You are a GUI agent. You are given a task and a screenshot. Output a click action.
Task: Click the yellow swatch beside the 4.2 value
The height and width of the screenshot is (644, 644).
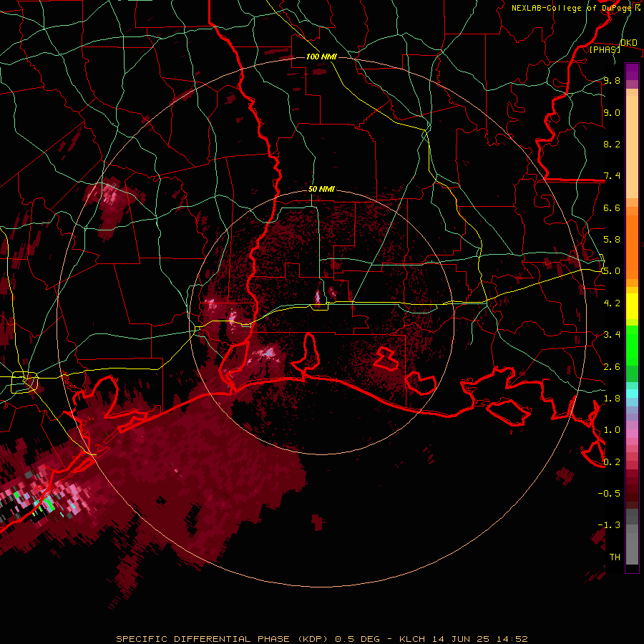632,306
